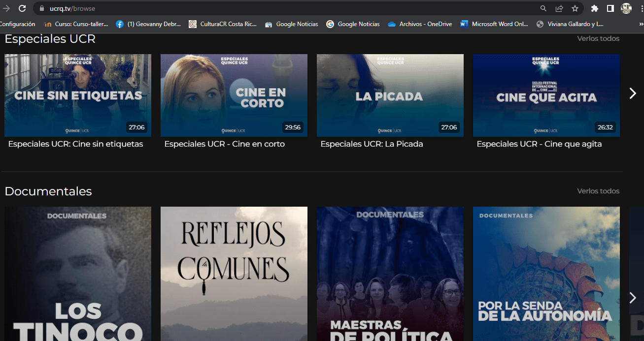644x341 pixels.
Task: Click title Especiales UCR - Cine que agita
Action: pos(539,144)
